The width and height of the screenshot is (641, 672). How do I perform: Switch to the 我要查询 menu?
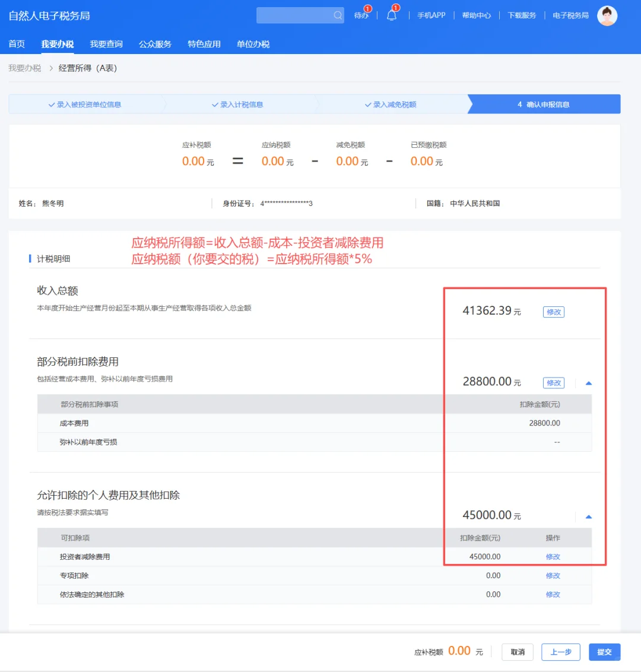coord(106,43)
